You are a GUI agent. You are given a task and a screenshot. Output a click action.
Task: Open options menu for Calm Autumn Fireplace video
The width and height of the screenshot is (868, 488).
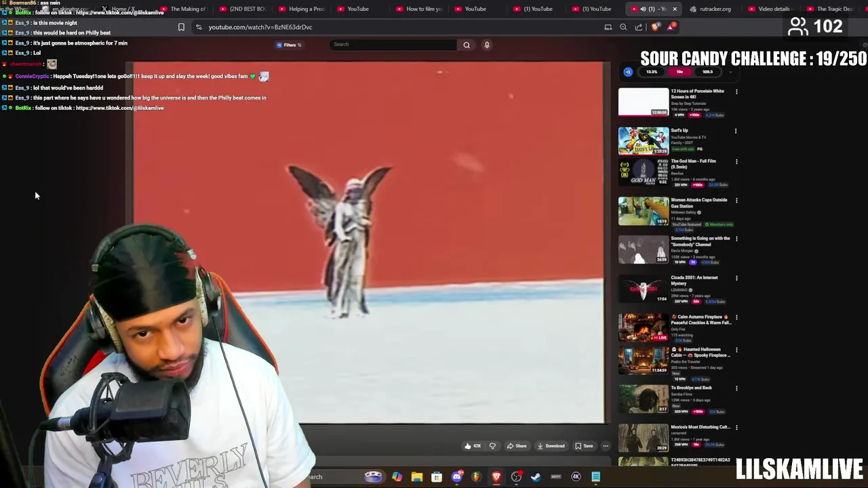pyautogui.click(x=736, y=317)
